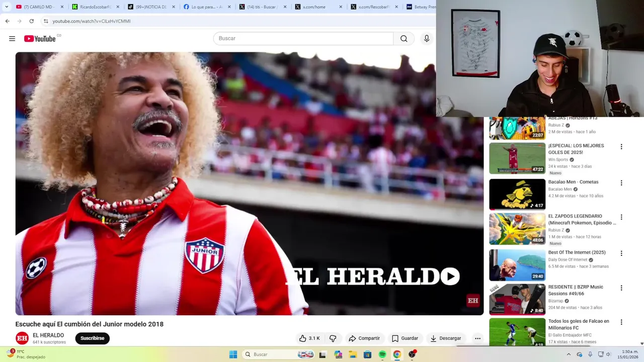The height and width of the screenshot is (362, 644).
Task: Open options menu for Residente BZRP Music Sessions
Action: click(x=621, y=288)
